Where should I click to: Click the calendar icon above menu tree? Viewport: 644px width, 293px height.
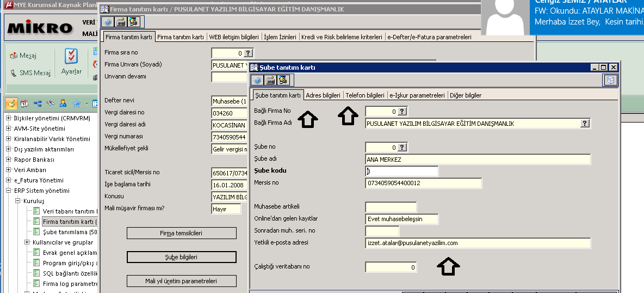(24, 103)
